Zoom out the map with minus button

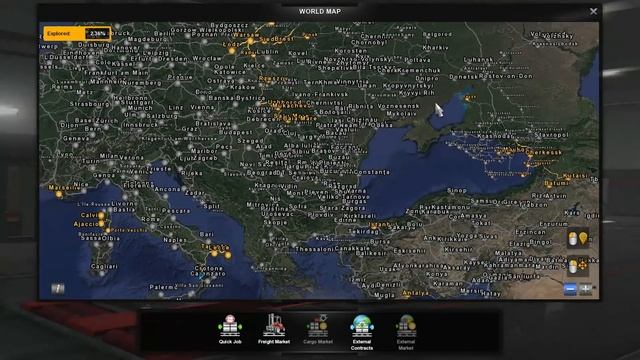(570, 289)
